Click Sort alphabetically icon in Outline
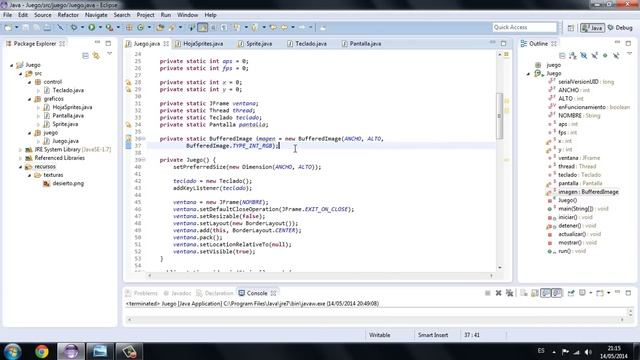This screenshot has width=640, height=360. (x=573, y=55)
